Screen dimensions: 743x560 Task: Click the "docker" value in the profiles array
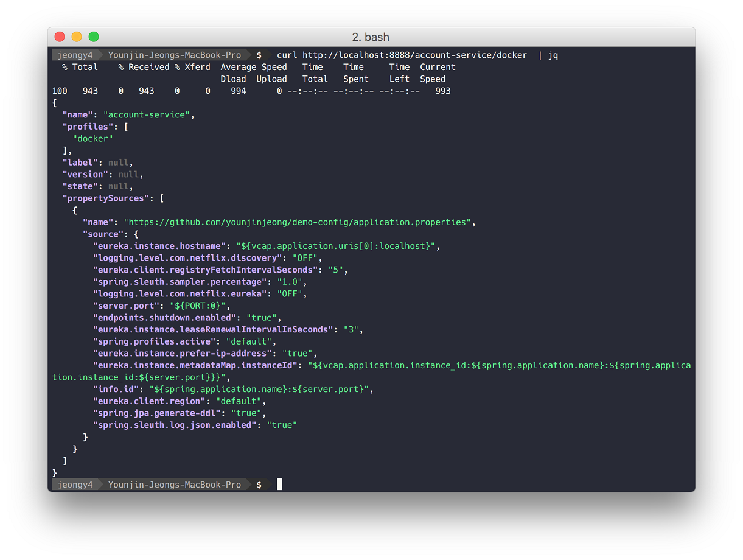92,139
